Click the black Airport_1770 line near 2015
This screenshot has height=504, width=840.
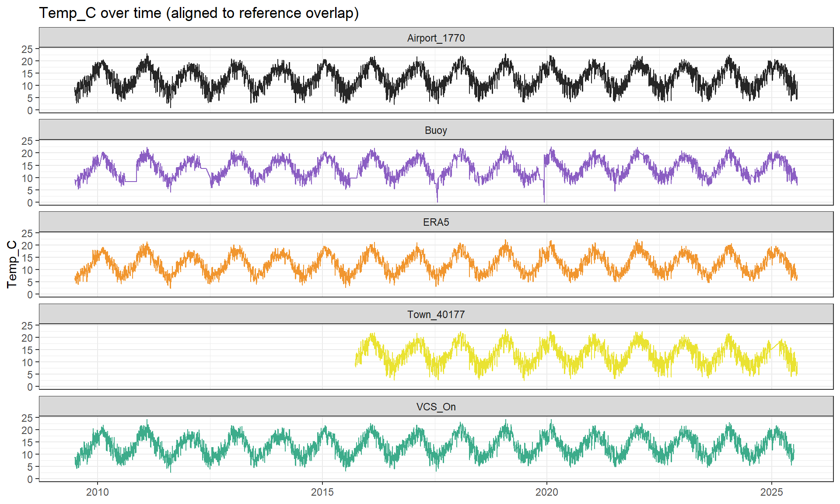325,64
